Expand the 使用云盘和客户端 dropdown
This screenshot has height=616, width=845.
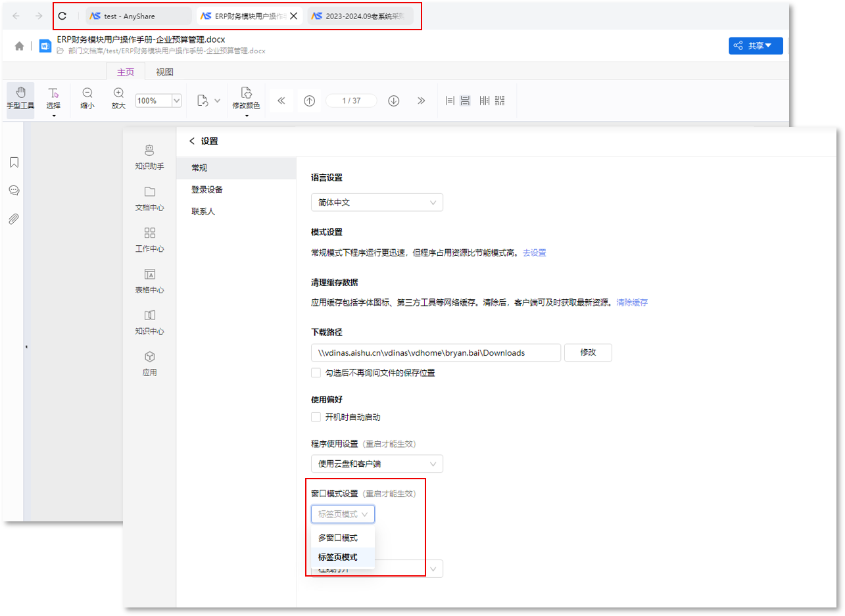377,463
